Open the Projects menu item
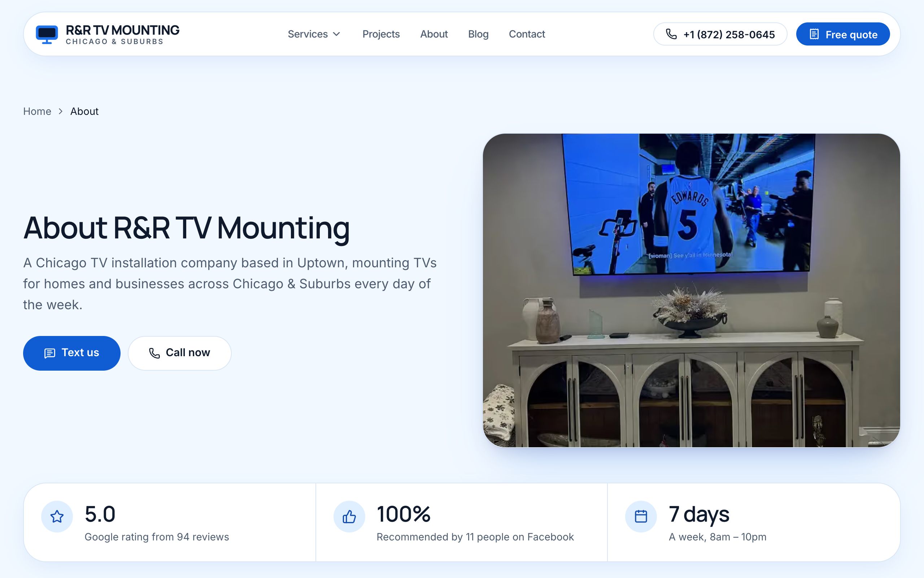Image resolution: width=924 pixels, height=578 pixels. (x=381, y=34)
